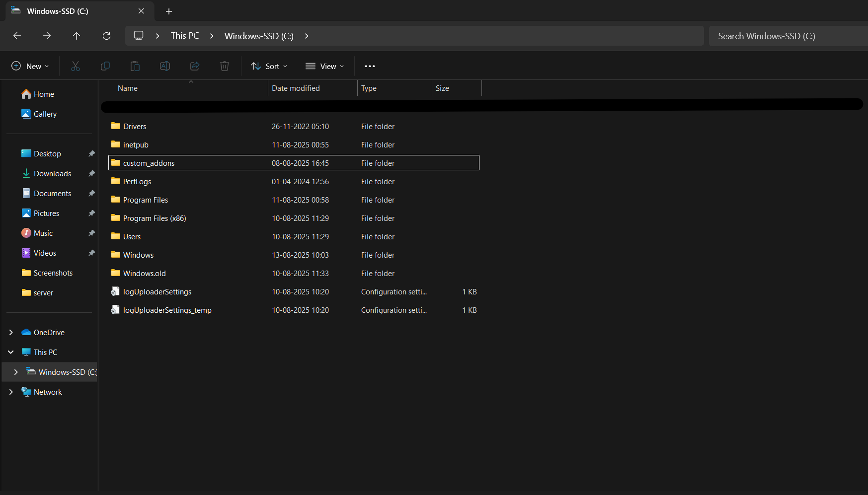This screenshot has height=495, width=868.
Task: Open the New item dropdown
Action: 30,66
